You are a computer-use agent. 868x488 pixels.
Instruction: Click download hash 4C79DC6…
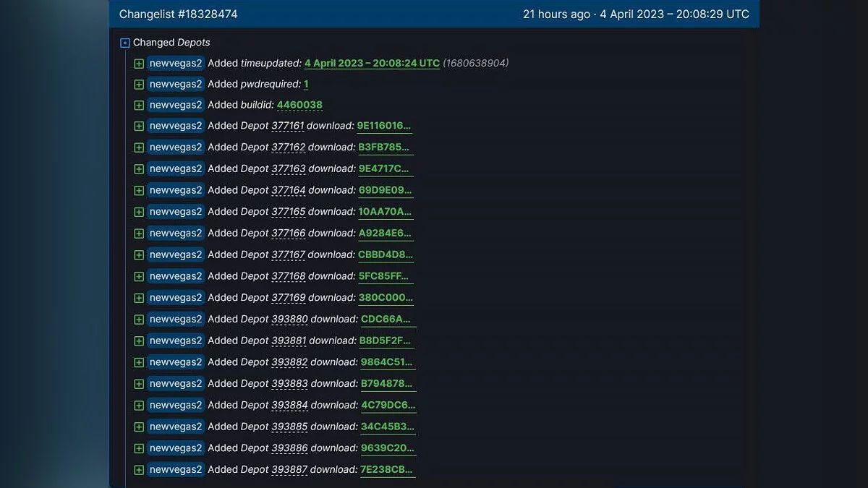(x=388, y=405)
